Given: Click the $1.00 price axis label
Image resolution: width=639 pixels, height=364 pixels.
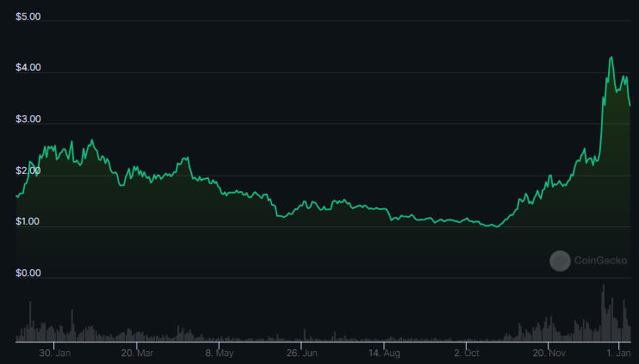Looking at the screenshot, I should pos(28,222).
